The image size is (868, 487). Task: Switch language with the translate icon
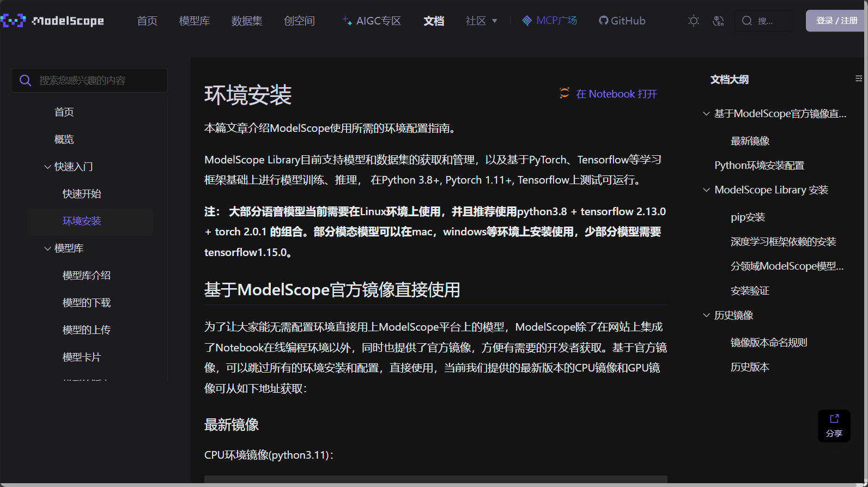(x=718, y=21)
